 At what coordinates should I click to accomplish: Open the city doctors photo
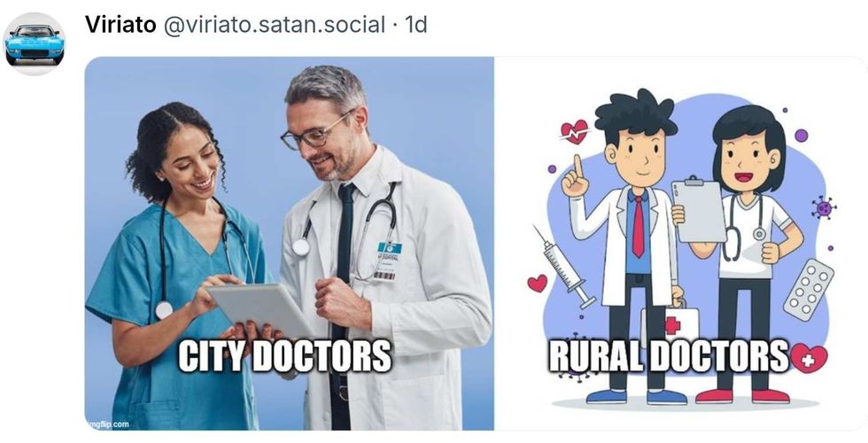[289, 243]
